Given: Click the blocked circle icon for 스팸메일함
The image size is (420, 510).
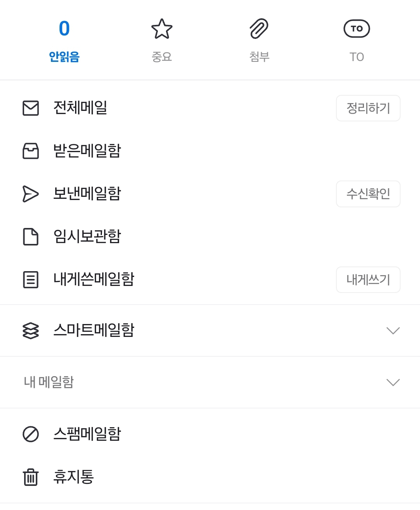Looking at the screenshot, I should [x=31, y=434].
